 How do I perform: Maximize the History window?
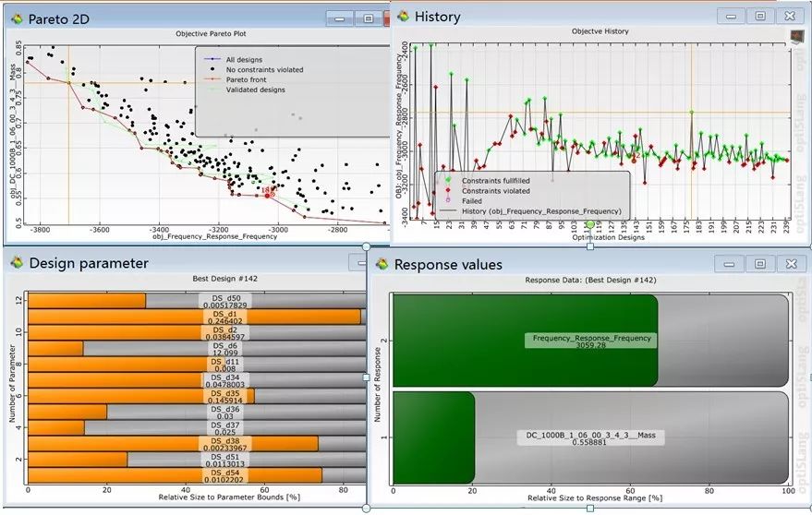(760, 16)
